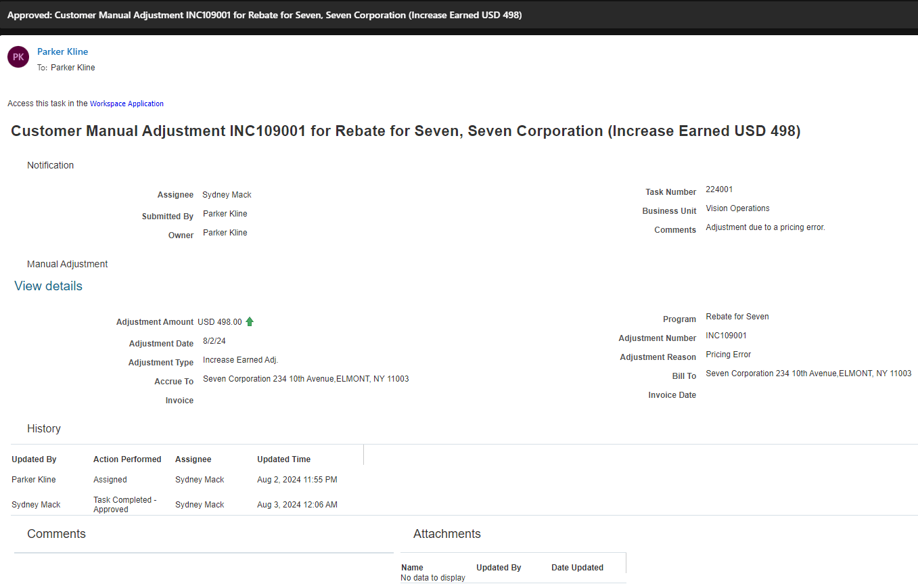
Task: Click the Manual Adjustment section heading
Action: (68, 264)
